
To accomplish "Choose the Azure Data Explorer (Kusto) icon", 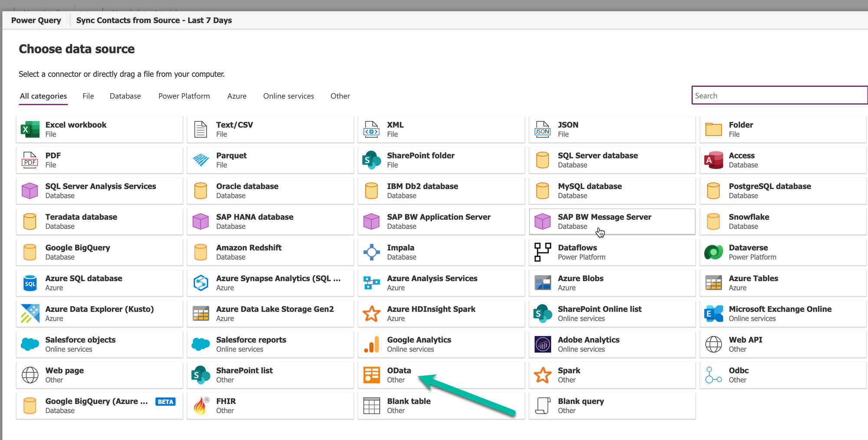I will [x=30, y=314].
